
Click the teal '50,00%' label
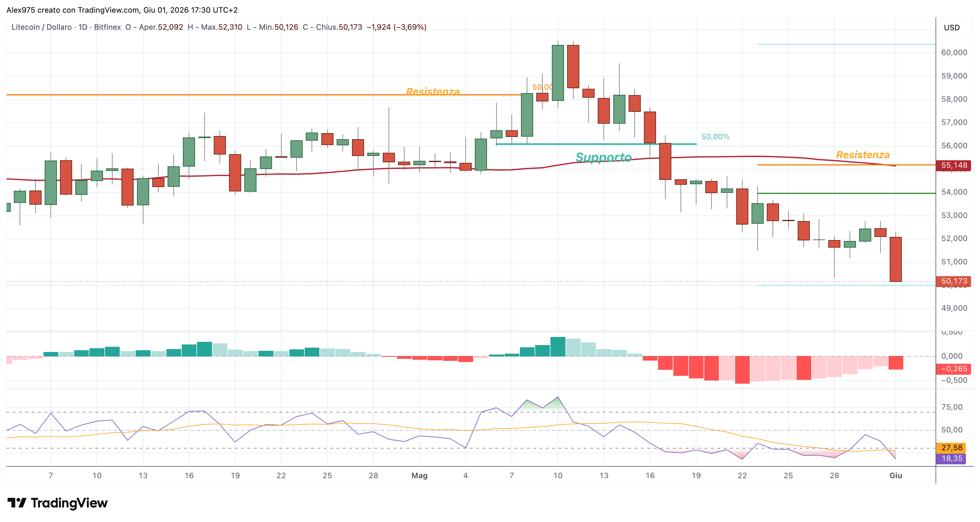click(715, 137)
